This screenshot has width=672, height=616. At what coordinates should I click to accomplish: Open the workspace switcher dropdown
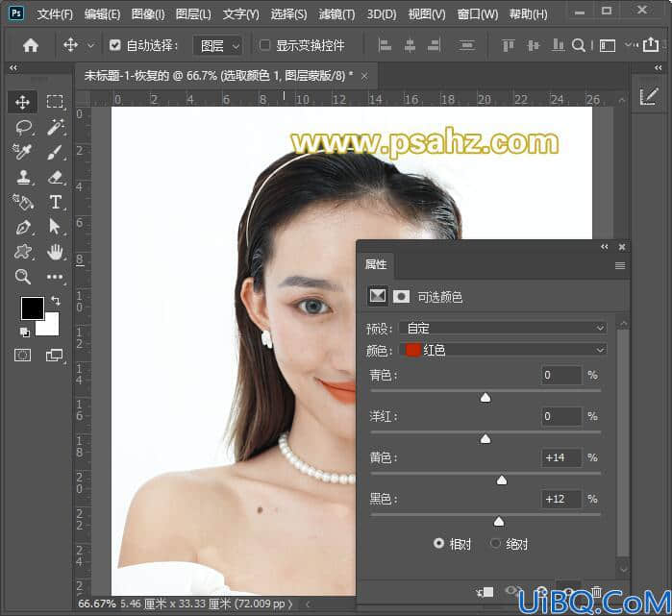pos(608,45)
